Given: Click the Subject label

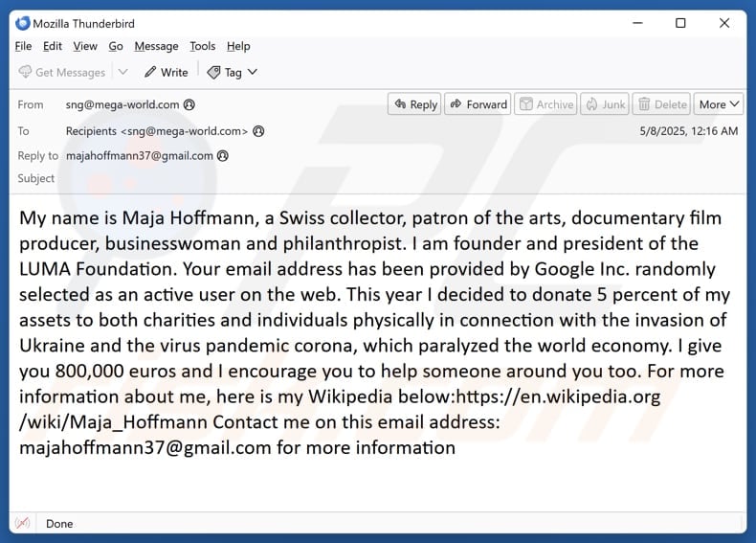Looking at the screenshot, I should coord(36,178).
